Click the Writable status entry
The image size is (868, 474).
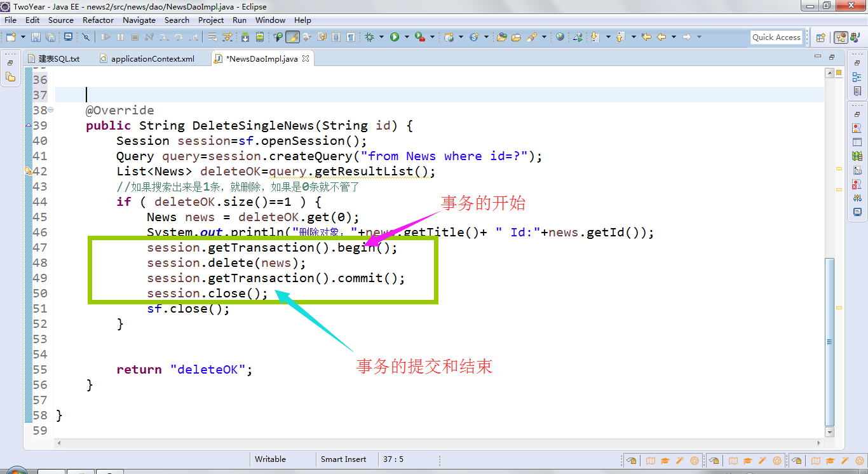[x=271, y=459]
